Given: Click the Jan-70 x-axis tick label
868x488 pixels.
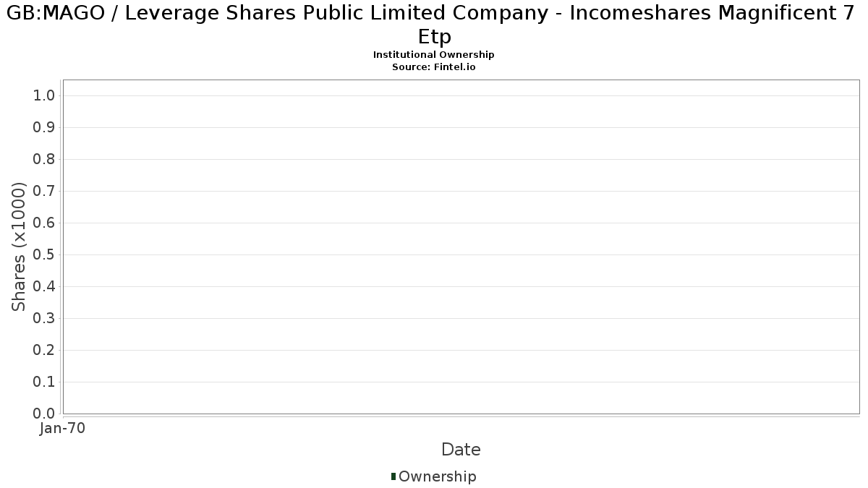Looking at the screenshot, I should click(63, 429).
